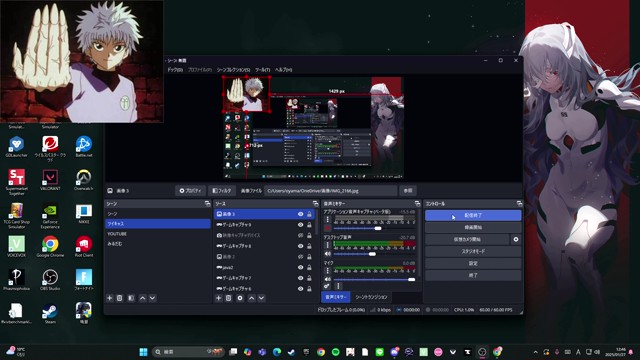This screenshot has width=640, height=360.
Task: Mute the デスクトップ音声 speaker icon
Action: click(327, 254)
